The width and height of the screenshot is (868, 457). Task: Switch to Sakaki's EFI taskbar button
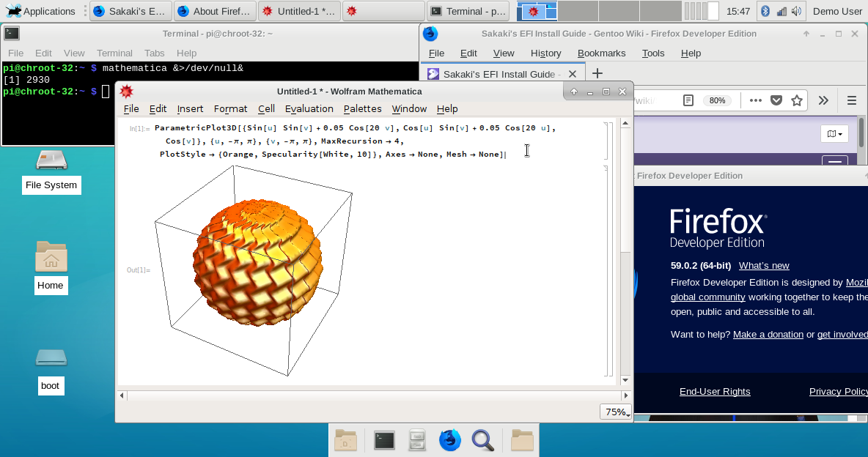click(131, 11)
